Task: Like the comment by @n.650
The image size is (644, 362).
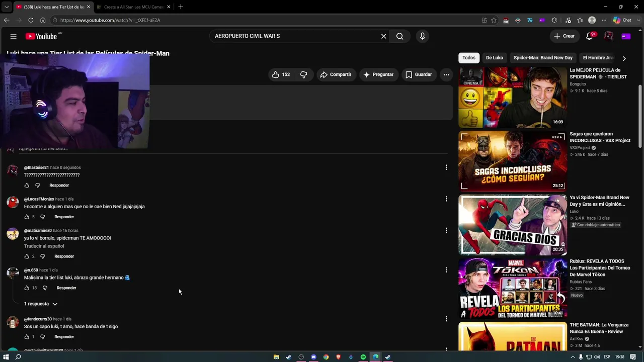Action: (27, 288)
